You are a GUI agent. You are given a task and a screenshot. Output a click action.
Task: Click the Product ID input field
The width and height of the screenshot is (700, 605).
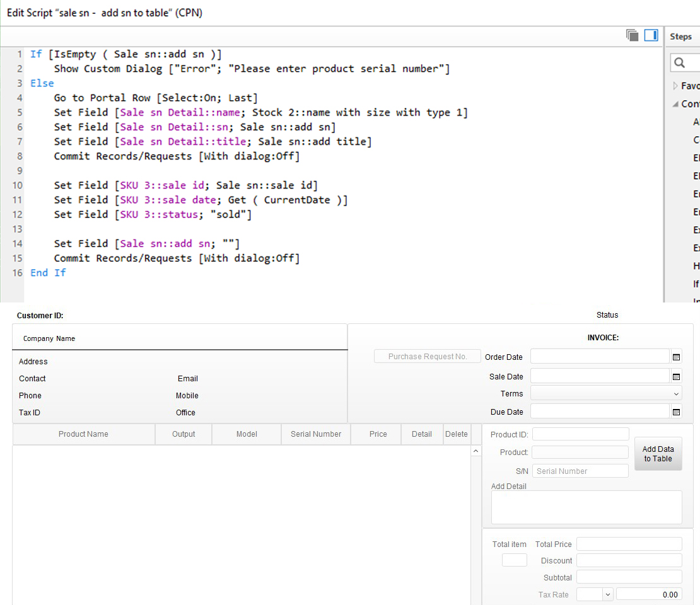(581, 434)
